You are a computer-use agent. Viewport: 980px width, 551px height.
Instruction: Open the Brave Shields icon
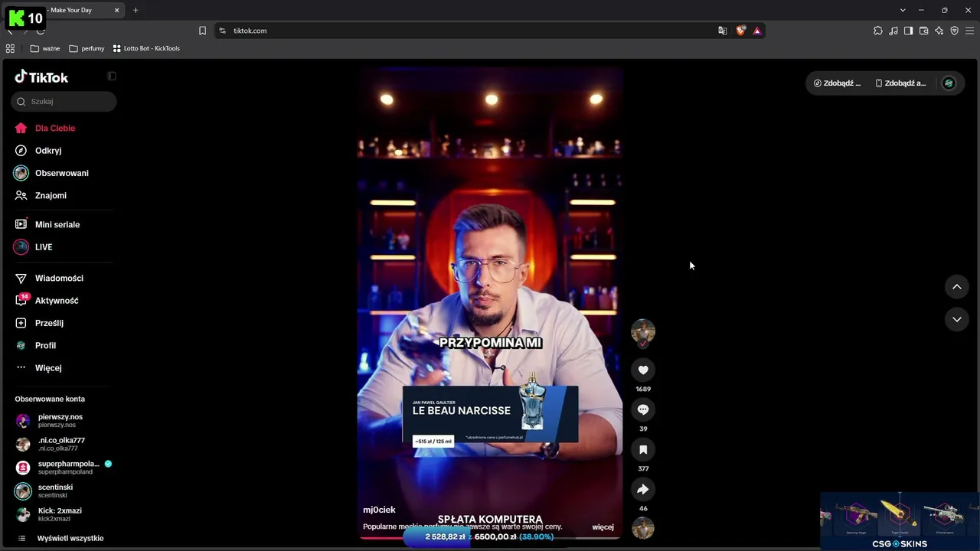pos(740,31)
